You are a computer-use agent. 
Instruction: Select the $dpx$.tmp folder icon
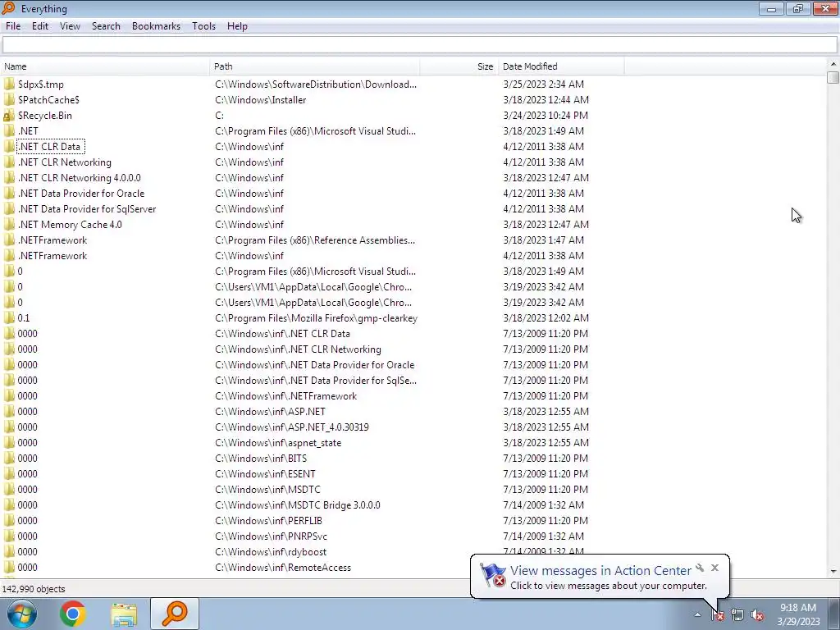(9, 84)
